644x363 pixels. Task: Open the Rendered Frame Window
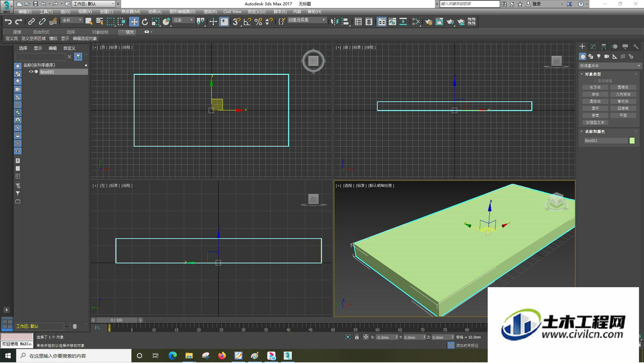(x=439, y=22)
